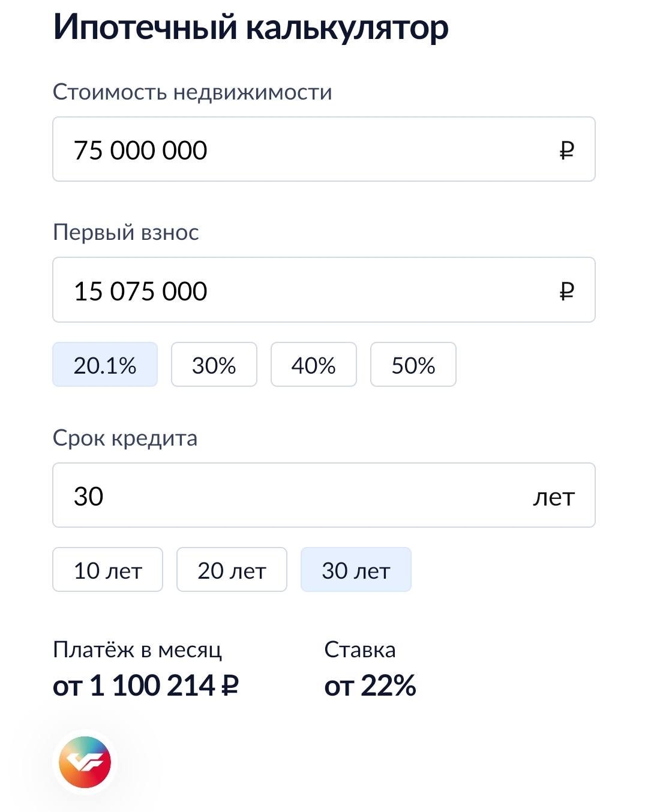This screenshot has width=648, height=812.
Task: Tap the 'Первый взнос' label
Action: point(125,232)
